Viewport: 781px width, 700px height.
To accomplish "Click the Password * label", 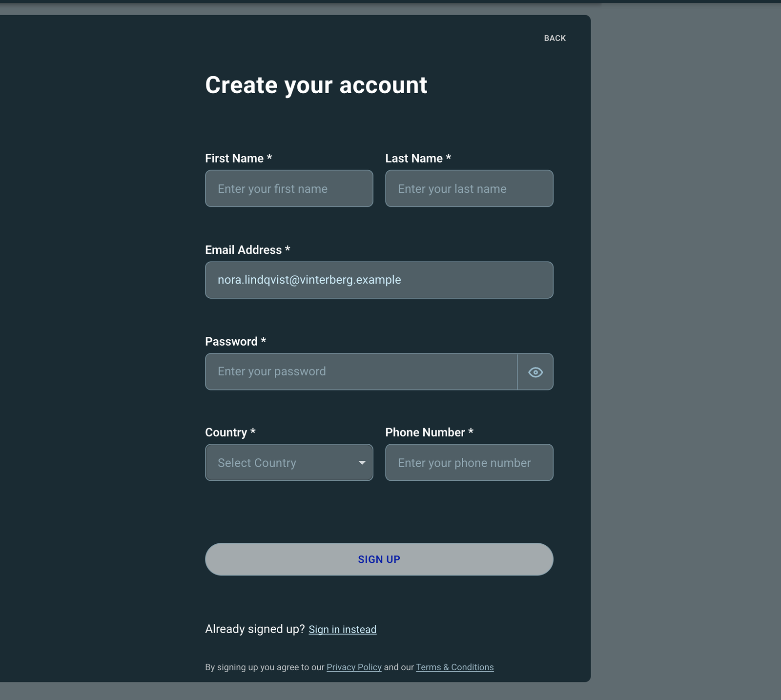I will pyautogui.click(x=236, y=341).
